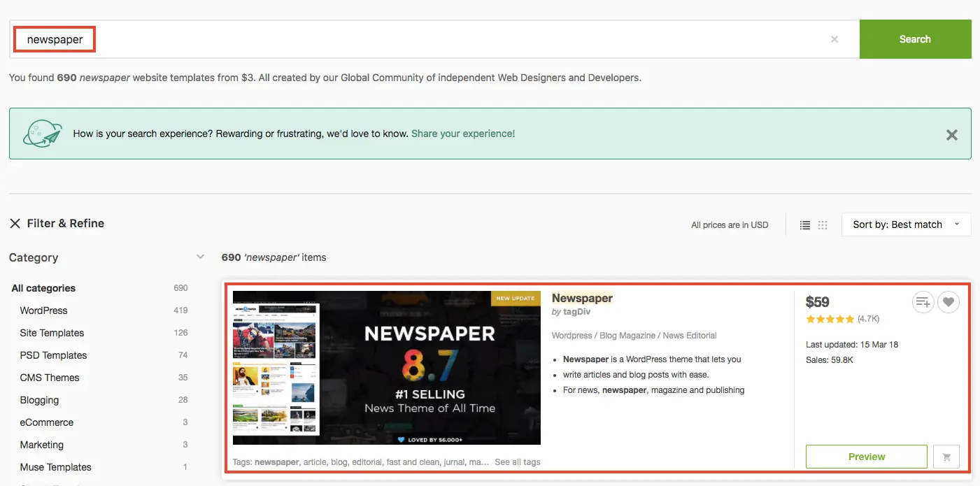Dismiss the search experience feedback banner

coord(951,135)
